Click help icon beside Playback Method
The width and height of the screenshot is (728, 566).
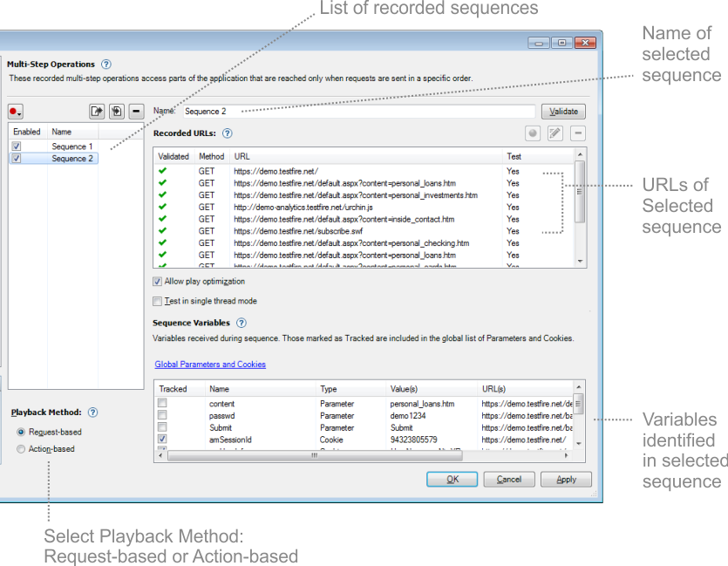(92, 413)
